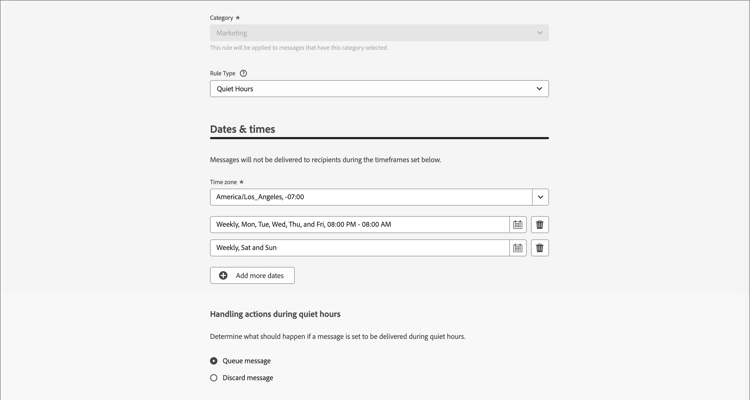Open calendar for the Sat and Sun schedule
The width and height of the screenshot is (750, 400).
pos(518,248)
